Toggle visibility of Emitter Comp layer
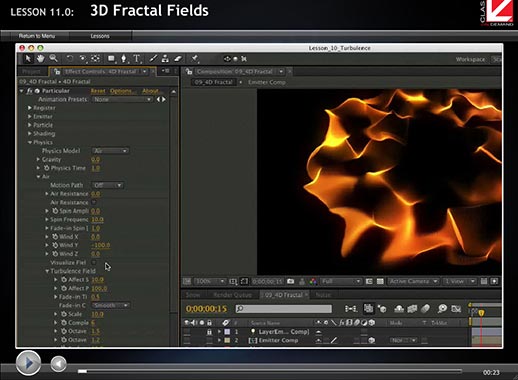The width and height of the screenshot is (518, 380). tap(187, 340)
